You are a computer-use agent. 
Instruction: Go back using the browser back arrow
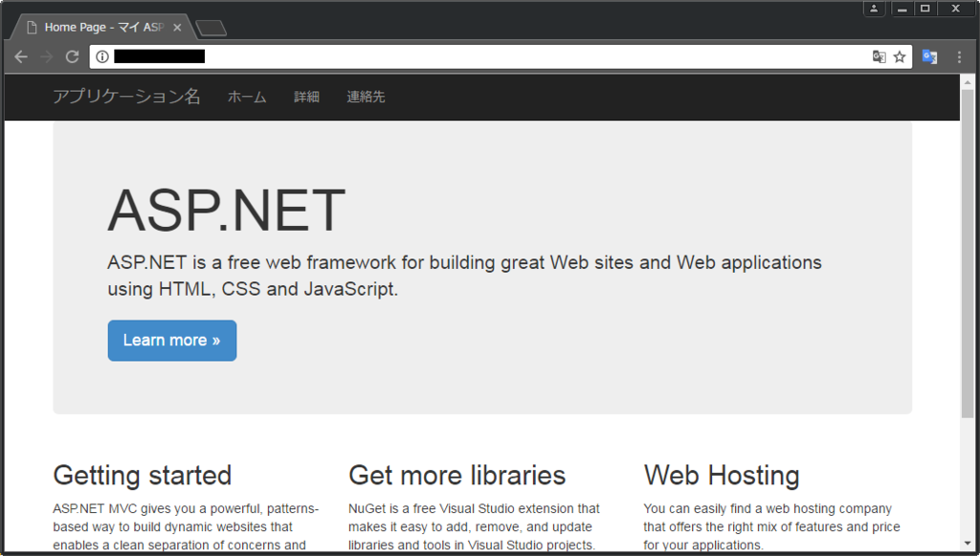[21, 56]
